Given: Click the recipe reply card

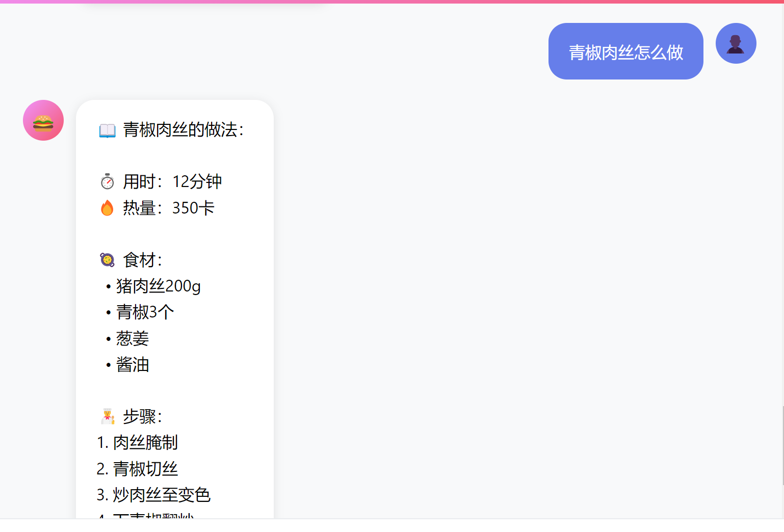Looking at the screenshot, I should 175,306.
